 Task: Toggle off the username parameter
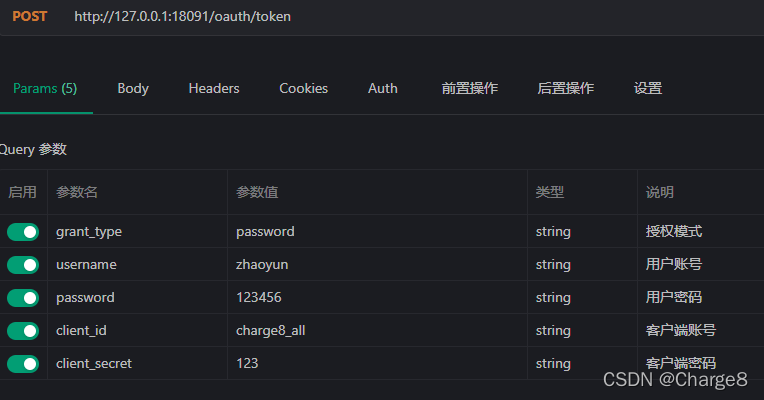coord(23,265)
